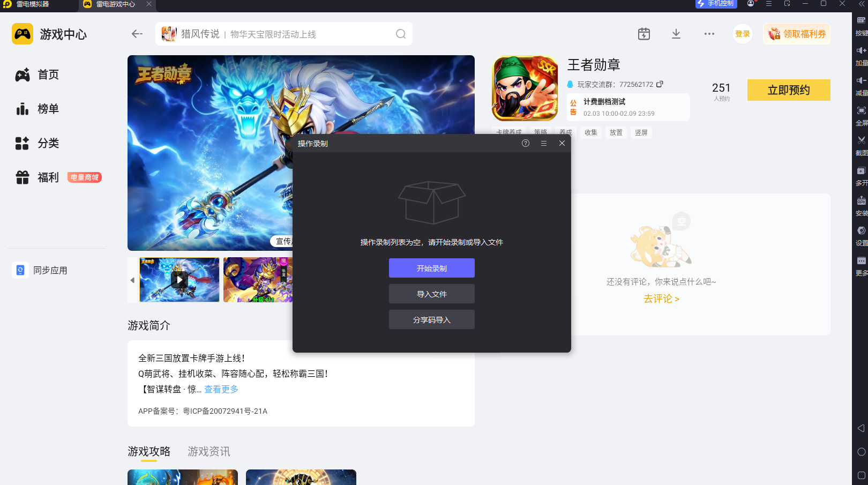Screen dimensions: 868x485
Task: Open the first 游戏攻略 guide thumbnail
Action: [x=183, y=477]
